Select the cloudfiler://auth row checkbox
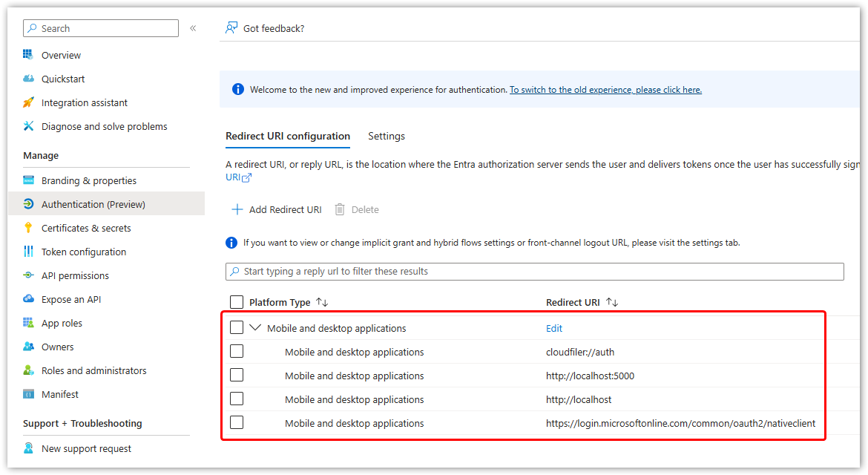 [x=237, y=351]
